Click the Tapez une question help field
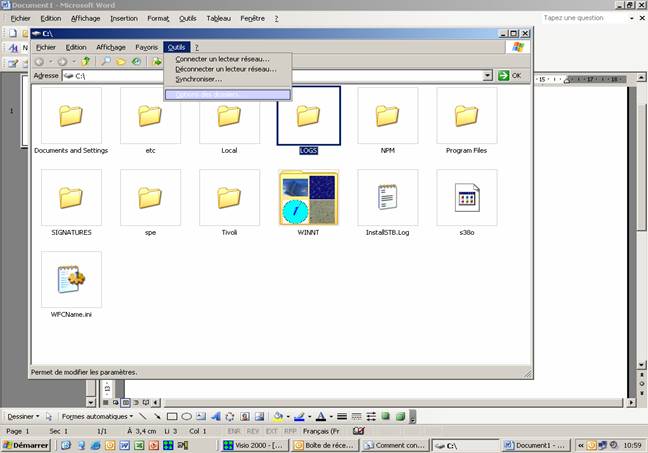Viewport: 648px width, 453px height. pos(585,18)
